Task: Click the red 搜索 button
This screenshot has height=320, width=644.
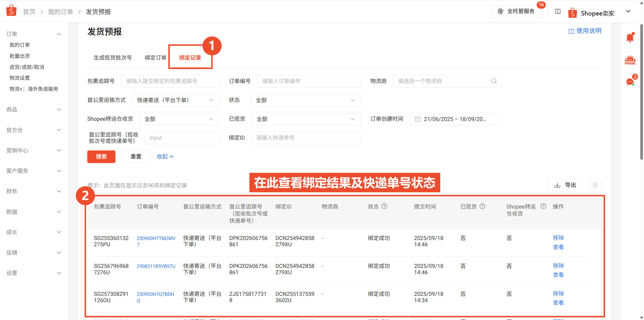Action: click(101, 157)
